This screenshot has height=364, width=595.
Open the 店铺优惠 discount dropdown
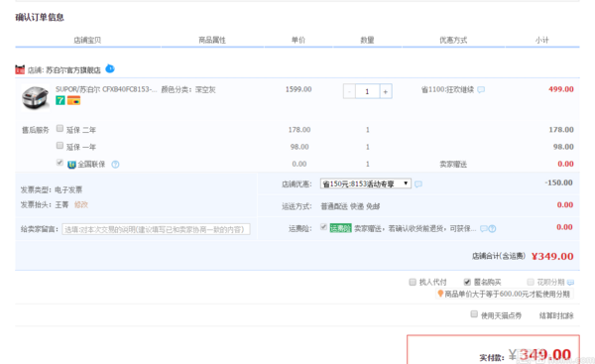pyautogui.click(x=365, y=183)
